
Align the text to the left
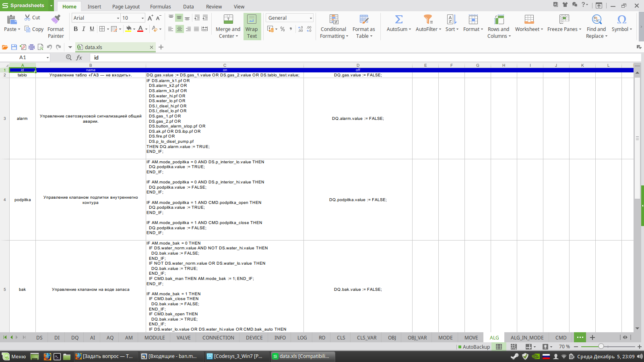[x=171, y=29]
